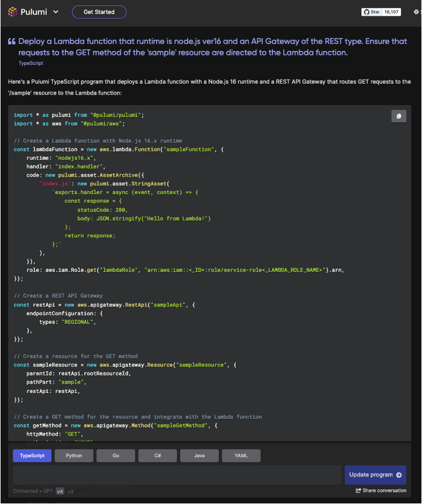This screenshot has height=504, width=422.
Task: Focus the prompt input field
Action: [x=177, y=475]
